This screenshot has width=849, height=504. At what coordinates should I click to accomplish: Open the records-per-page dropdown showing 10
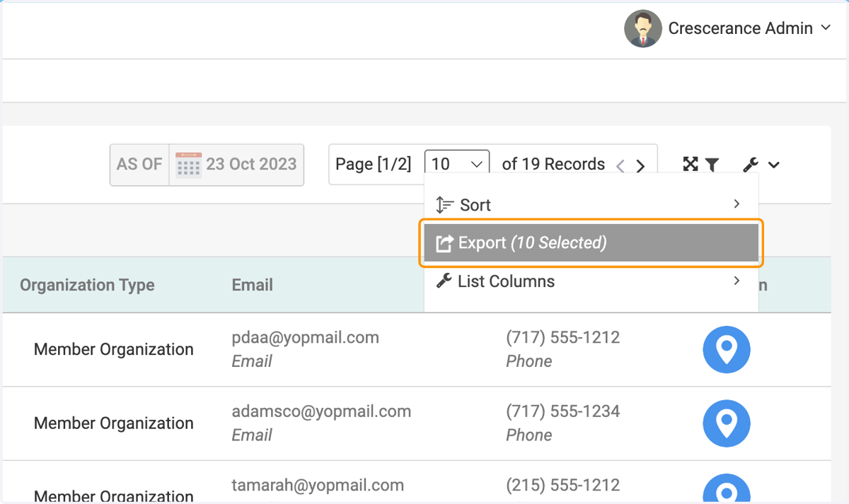[457, 165]
